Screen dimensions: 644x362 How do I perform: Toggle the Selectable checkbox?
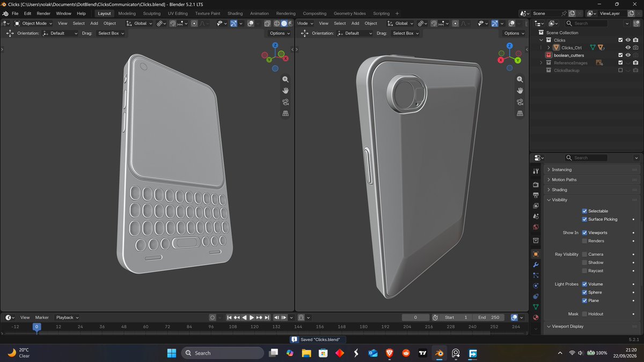pyautogui.click(x=584, y=211)
